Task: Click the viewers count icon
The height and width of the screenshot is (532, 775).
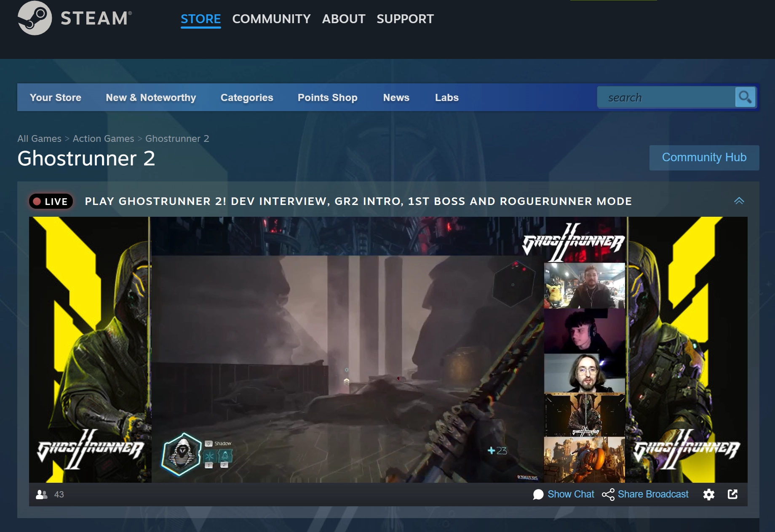Action: pyautogui.click(x=42, y=495)
